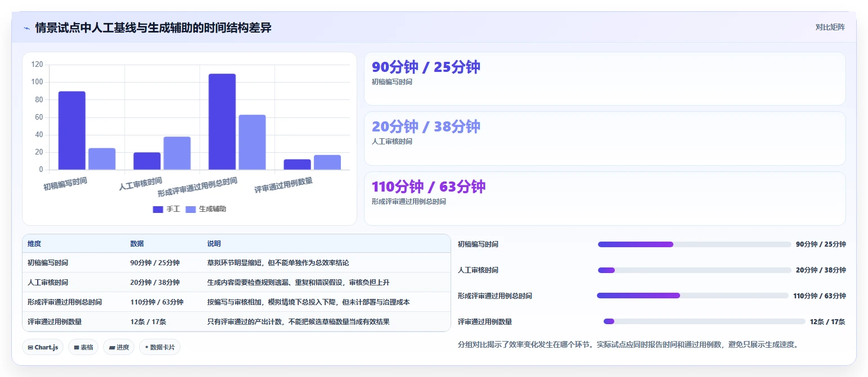Viewport: 868px width, 377px height.
Task: Select the 20分钟 / 38分钟 data card
Action: (x=605, y=138)
